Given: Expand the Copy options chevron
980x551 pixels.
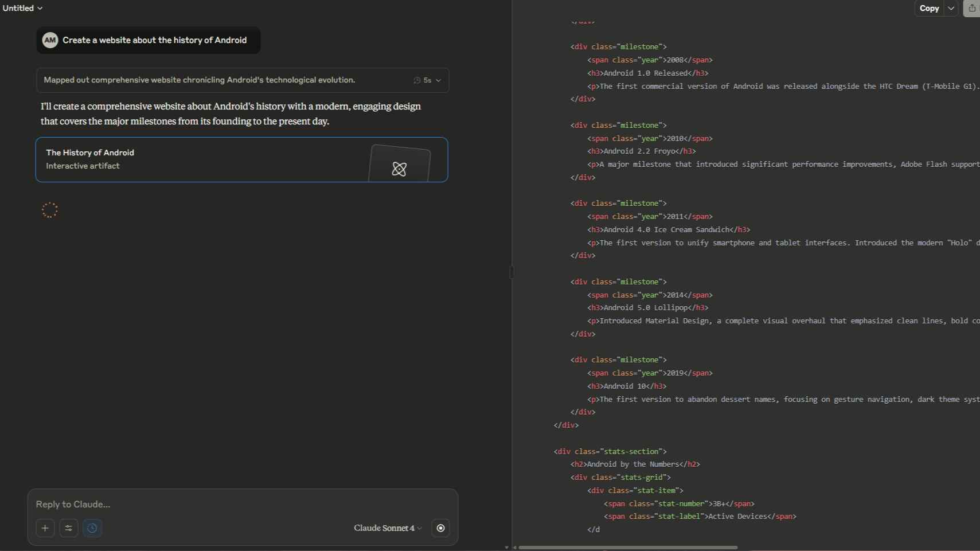Looking at the screenshot, I should click(x=951, y=8).
